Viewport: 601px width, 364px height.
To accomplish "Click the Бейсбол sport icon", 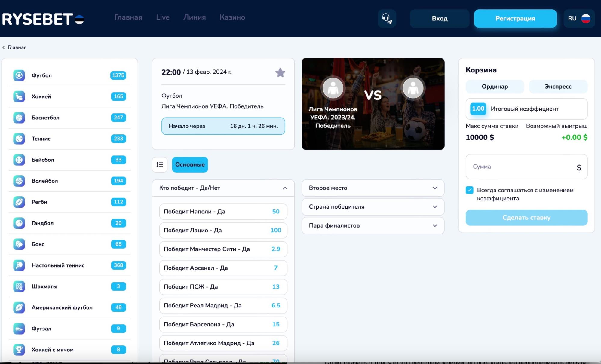I will click(x=19, y=160).
